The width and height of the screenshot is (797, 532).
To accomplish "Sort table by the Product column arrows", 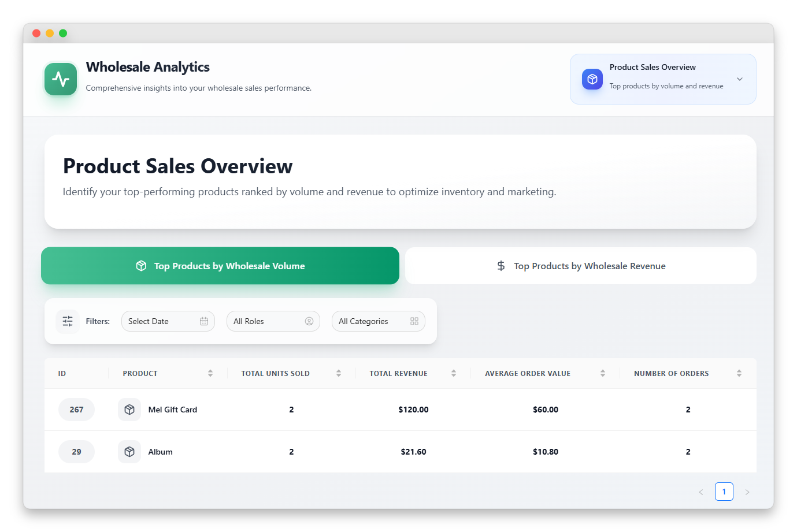I will point(210,373).
